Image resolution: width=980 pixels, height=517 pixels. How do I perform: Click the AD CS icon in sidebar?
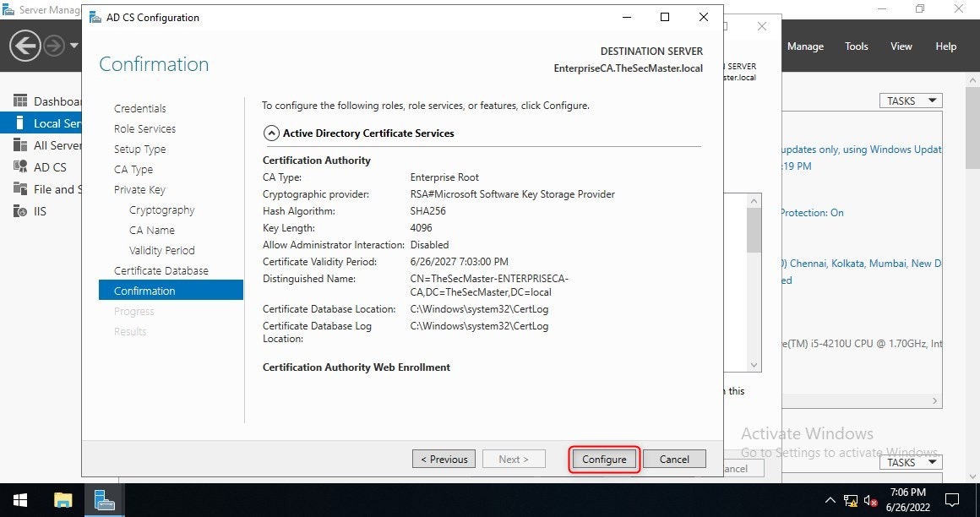(x=20, y=167)
